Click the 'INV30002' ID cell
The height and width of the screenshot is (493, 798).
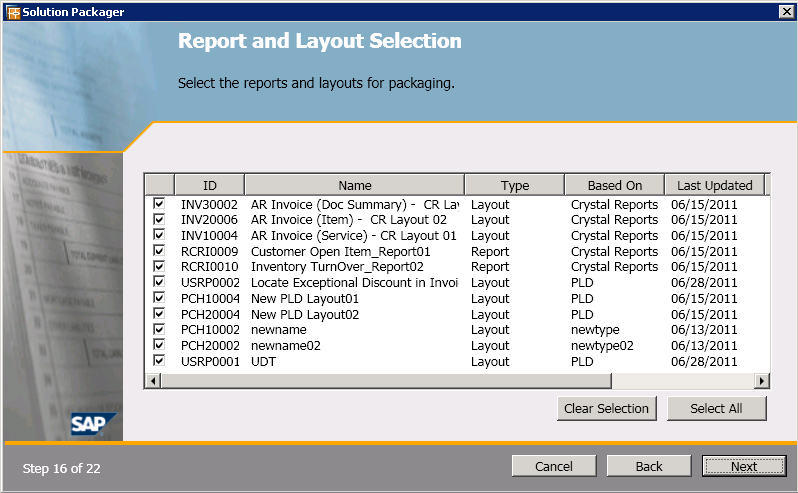point(209,204)
